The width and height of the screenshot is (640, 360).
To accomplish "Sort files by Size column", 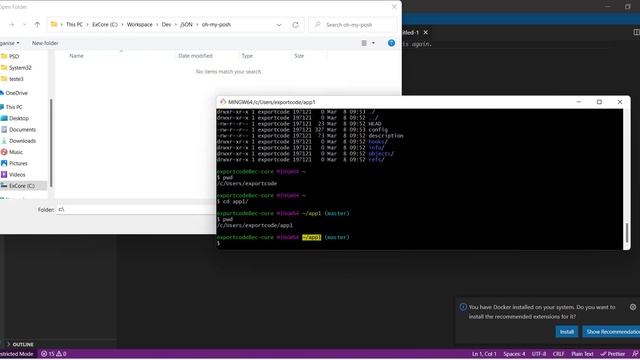I will tap(299, 56).
